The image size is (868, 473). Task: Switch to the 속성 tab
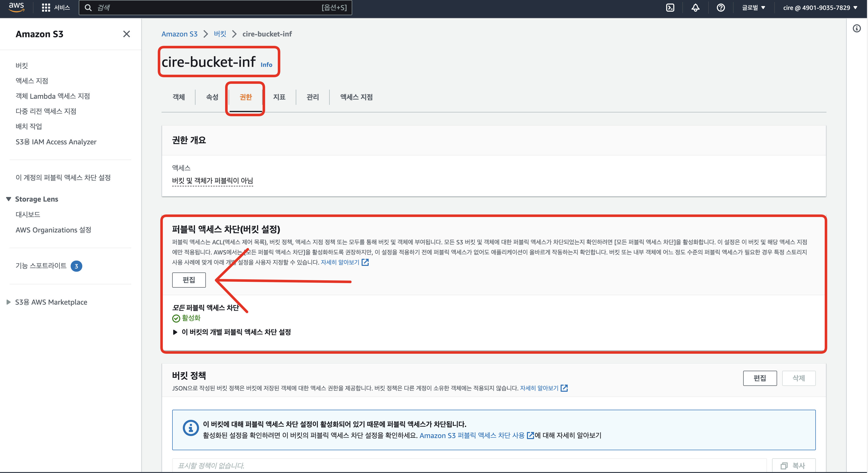tap(212, 97)
